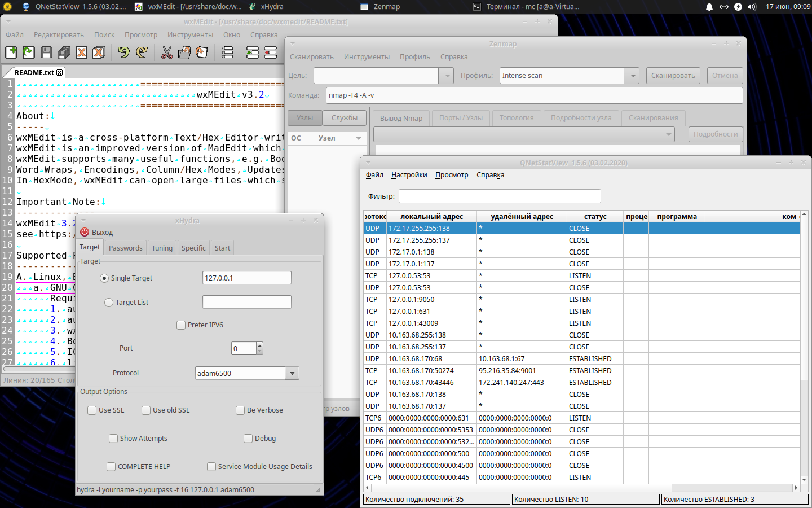
Task: Tick the Use old SSL checkbox
Action: coord(146,410)
